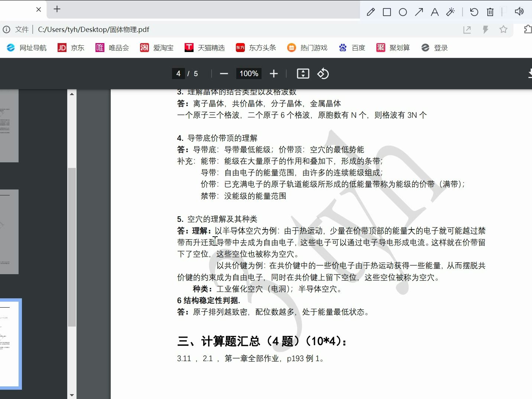
Task: Click the PDF page number field
Action: pyautogui.click(x=178, y=74)
